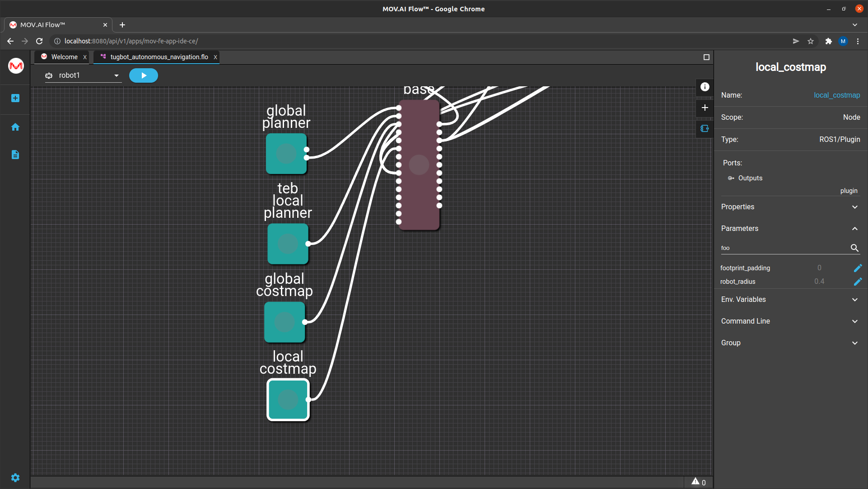This screenshot has height=489, width=868.
Task: Open the document explorer icon in the sidebar
Action: 15,155
